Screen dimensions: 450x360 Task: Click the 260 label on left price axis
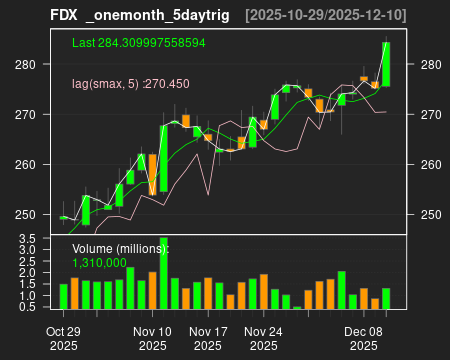tap(25, 165)
